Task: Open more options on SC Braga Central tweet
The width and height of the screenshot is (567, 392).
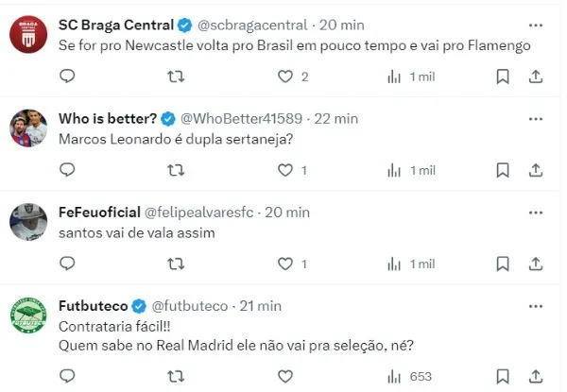Action: [x=536, y=25]
